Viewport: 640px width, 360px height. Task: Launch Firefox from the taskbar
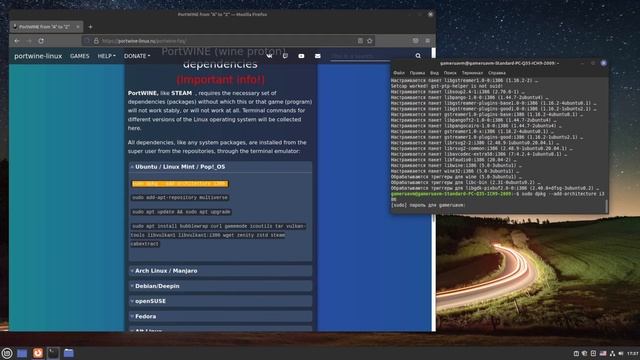[38, 353]
